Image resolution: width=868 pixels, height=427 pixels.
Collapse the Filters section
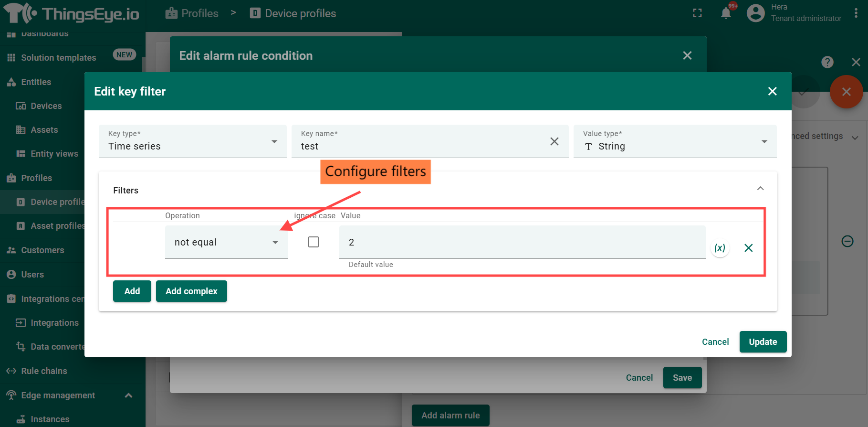pos(760,189)
